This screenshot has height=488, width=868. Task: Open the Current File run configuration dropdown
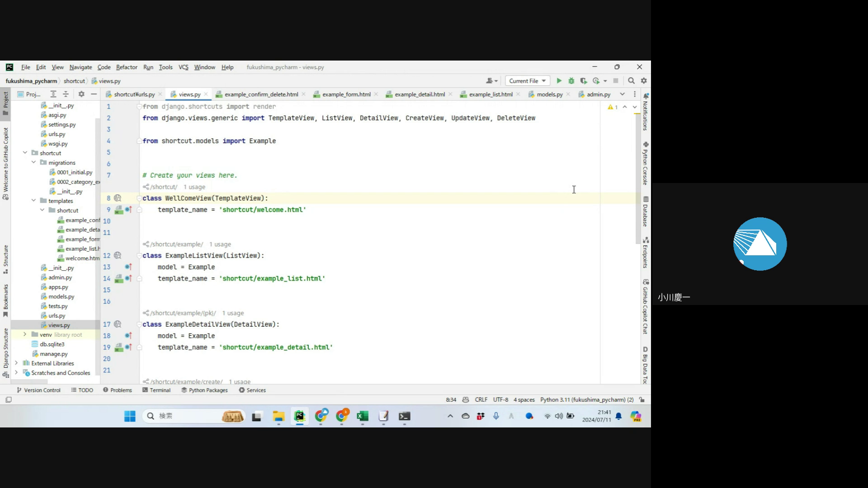[527, 81]
